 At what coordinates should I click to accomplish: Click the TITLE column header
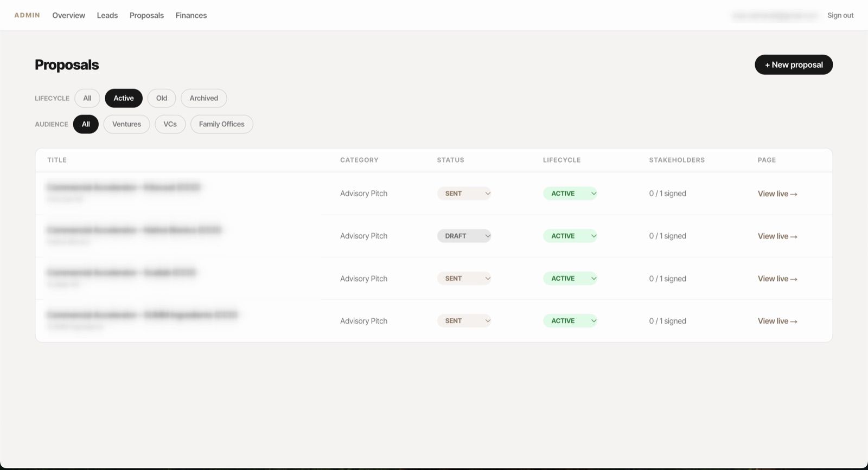[57, 160]
